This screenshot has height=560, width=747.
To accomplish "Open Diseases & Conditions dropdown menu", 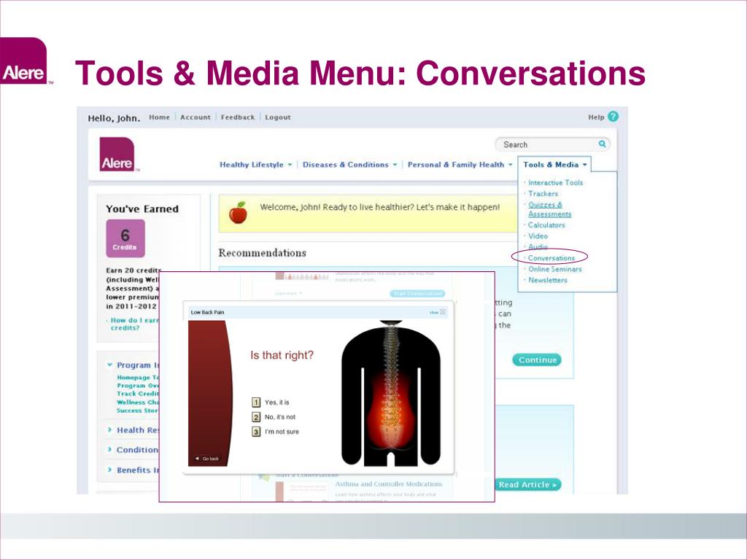I will [349, 165].
